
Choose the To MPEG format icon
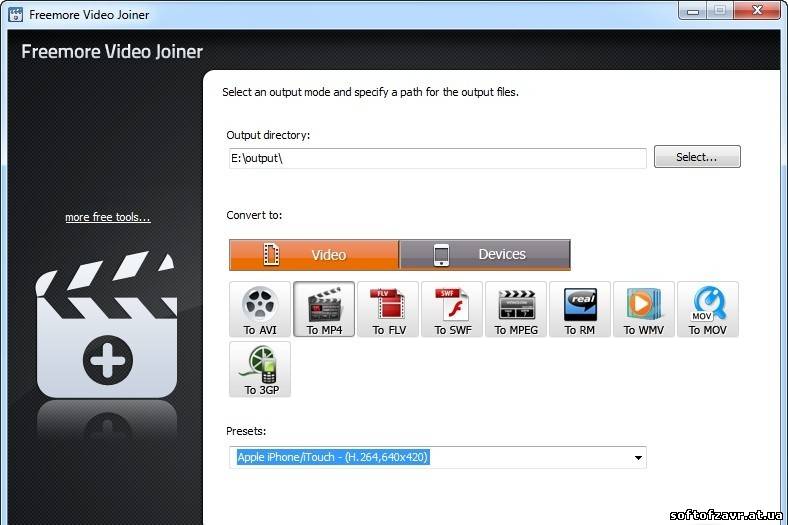coord(516,309)
